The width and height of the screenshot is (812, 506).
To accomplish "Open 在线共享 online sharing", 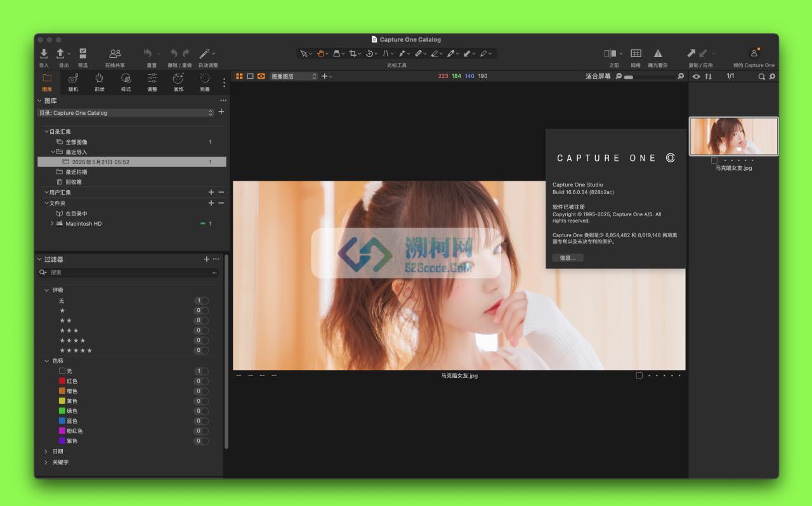I will coord(115,54).
